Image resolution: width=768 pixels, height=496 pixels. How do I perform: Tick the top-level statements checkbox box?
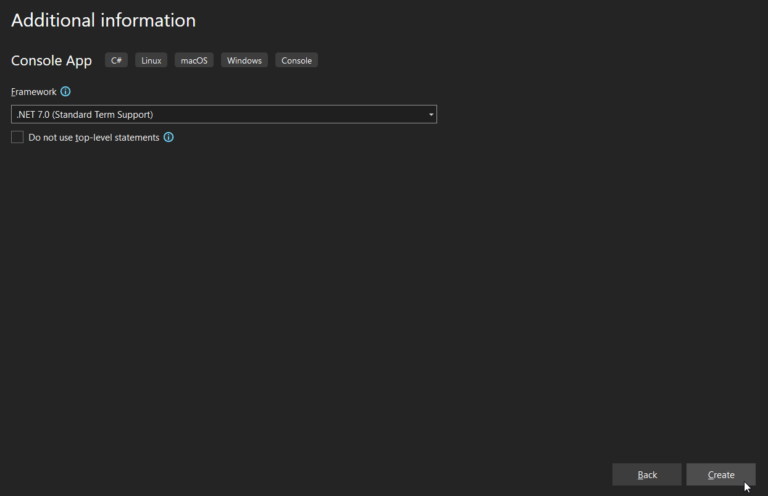pyautogui.click(x=17, y=137)
